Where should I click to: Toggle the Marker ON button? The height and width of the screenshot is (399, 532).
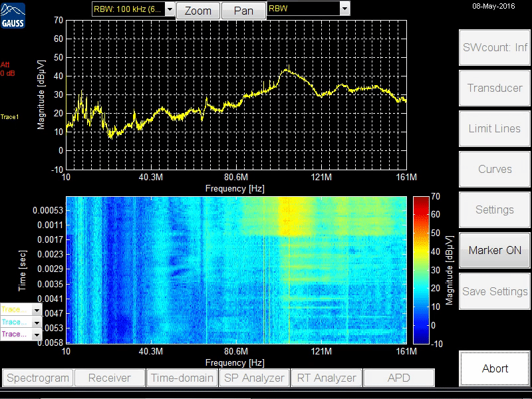point(495,251)
